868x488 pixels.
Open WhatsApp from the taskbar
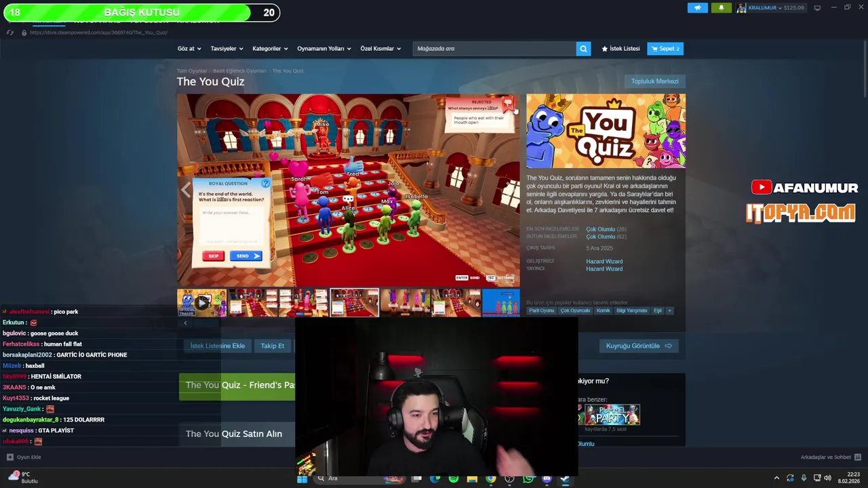(x=528, y=479)
